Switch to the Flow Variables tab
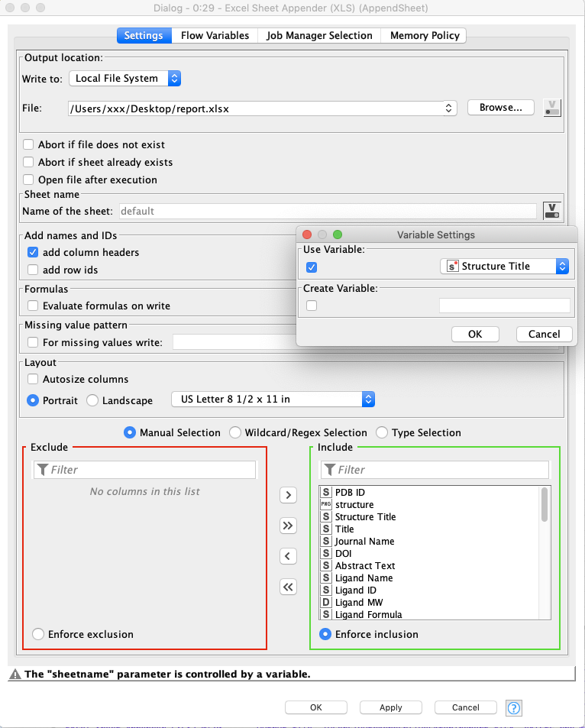 tap(215, 35)
